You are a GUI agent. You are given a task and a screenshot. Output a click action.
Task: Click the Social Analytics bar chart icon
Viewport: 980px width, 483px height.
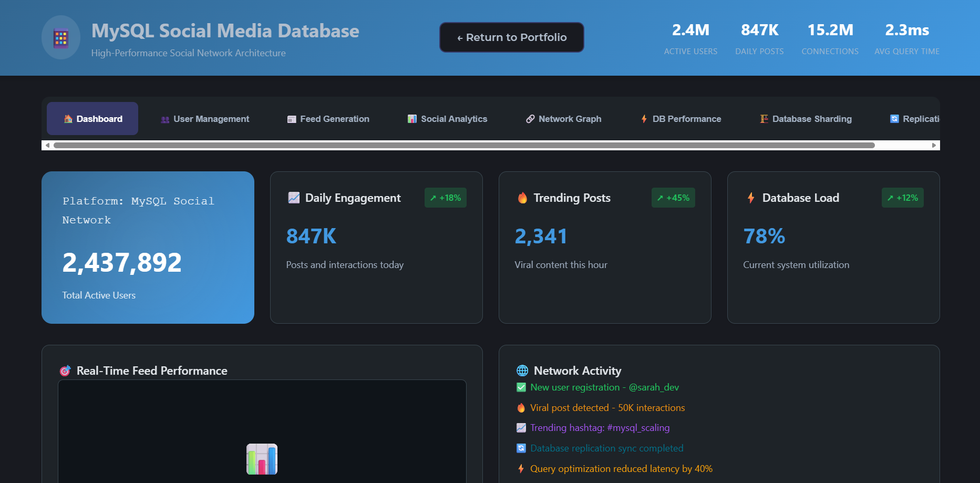[x=411, y=118]
